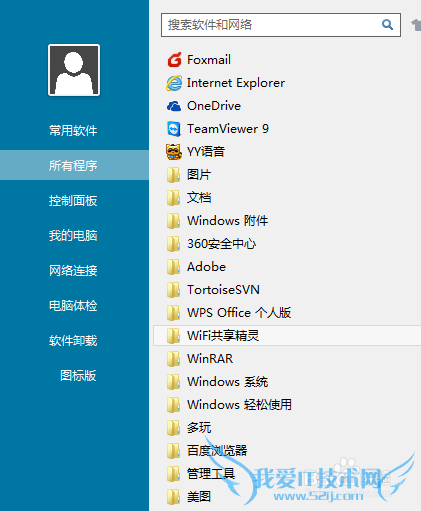Click folder icon beside 美图
The height and width of the screenshot is (511, 421).
click(x=174, y=497)
